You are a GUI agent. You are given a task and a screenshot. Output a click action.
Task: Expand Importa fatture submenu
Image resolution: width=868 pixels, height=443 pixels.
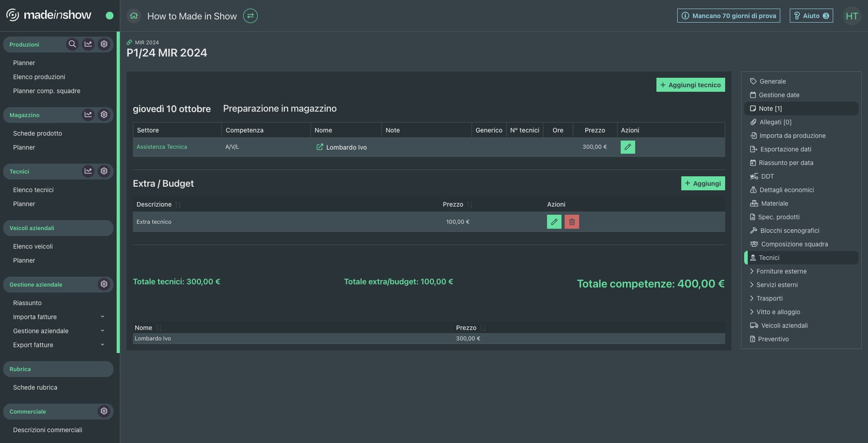[x=103, y=317]
